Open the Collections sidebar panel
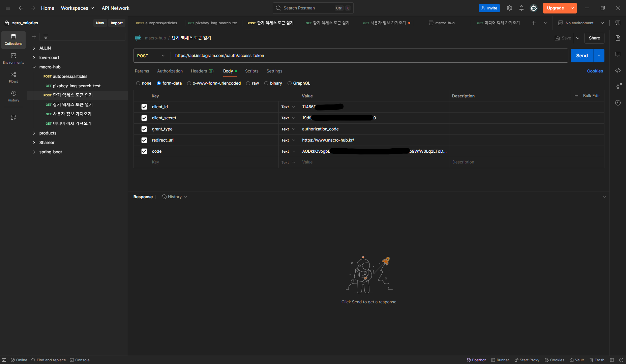The width and height of the screenshot is (626, 364). (x=13, y=40)
